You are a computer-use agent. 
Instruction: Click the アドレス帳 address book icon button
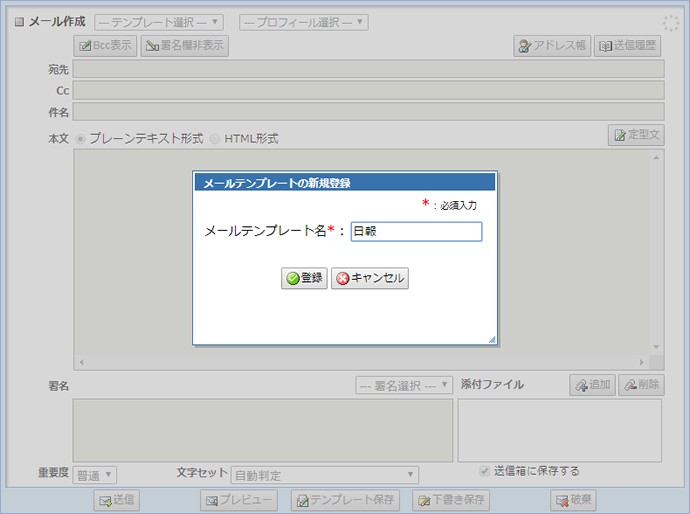[551, 46]
